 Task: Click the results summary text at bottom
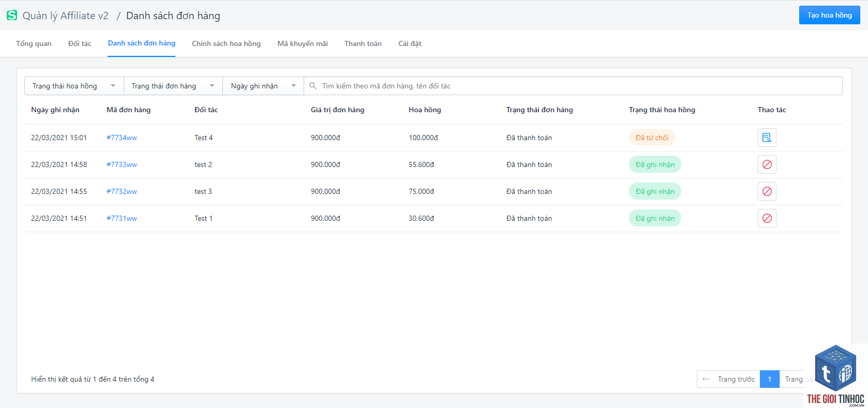(x=93, y=379)
